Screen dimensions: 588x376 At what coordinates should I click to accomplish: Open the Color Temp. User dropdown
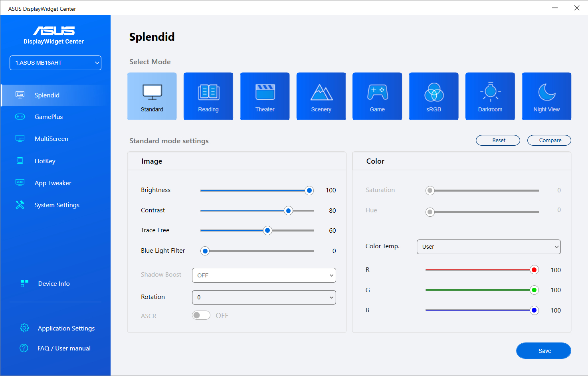489,247
